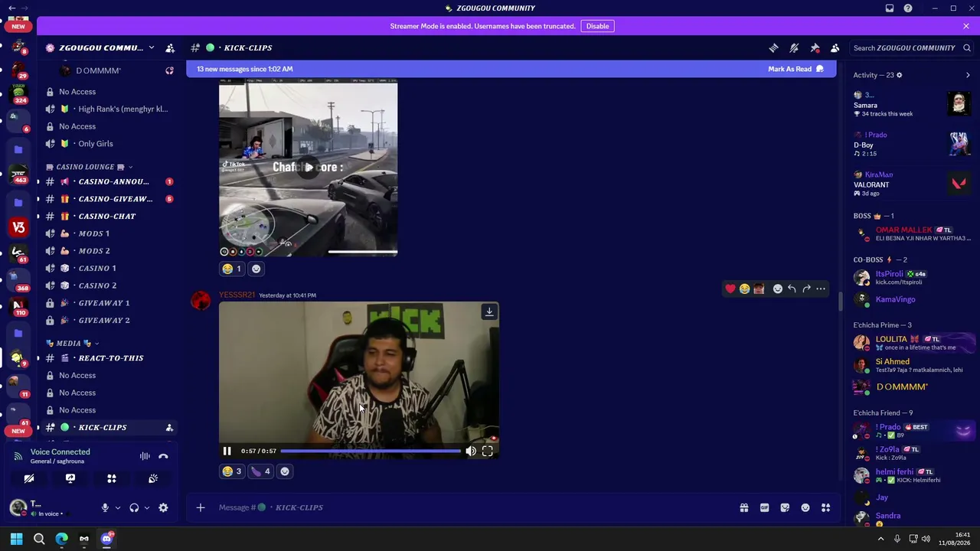This screenshot has width=980, height=551.
Task: Pause the YESSSR21 video clip
Action: coord(227,452)
